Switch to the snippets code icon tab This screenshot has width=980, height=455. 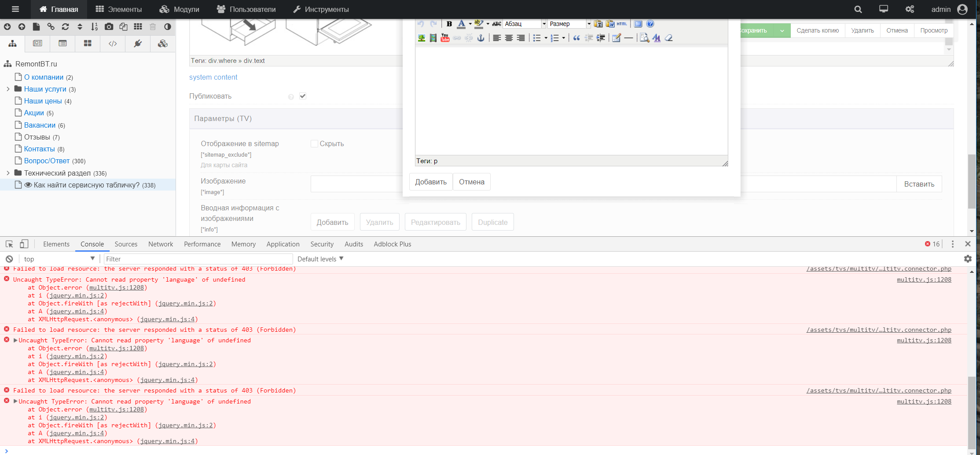[113, 44]
